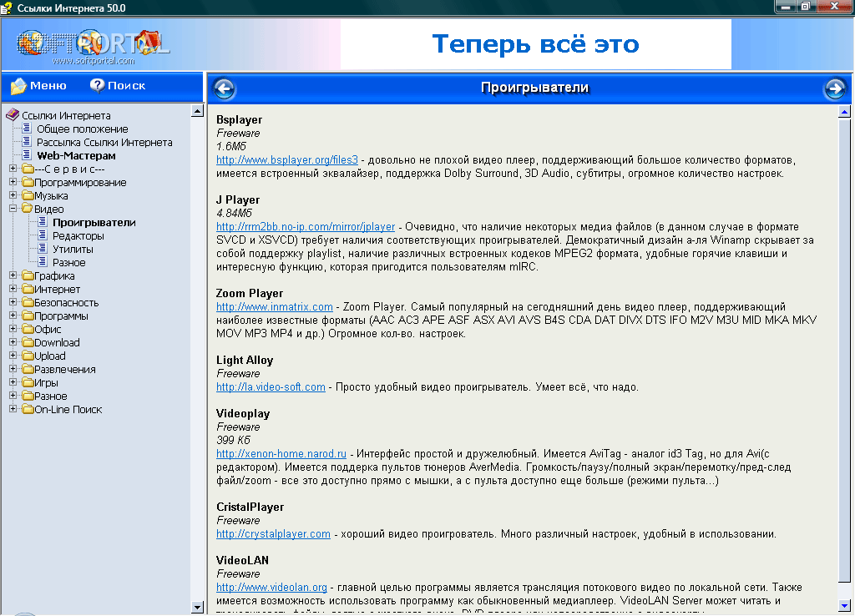Screen dimensions: 855x616
Task: Click down arrow of content scrollbar
Action: (844, 605)
